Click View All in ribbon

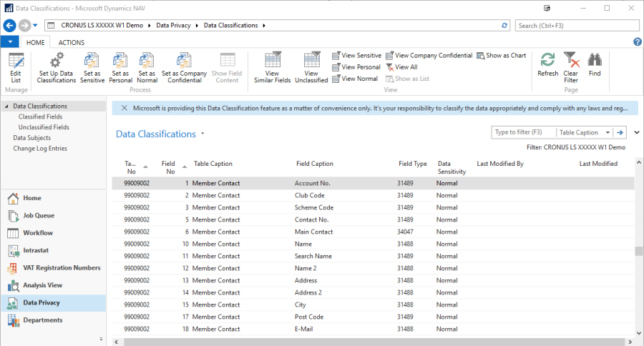point(401,67)
